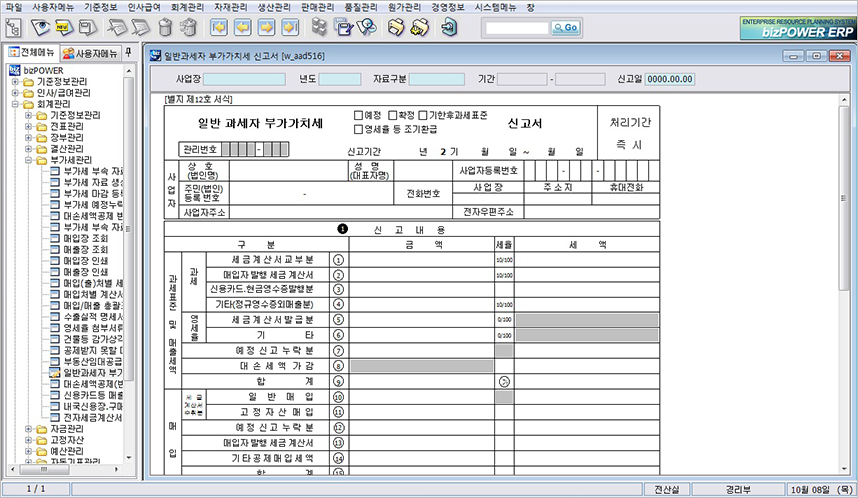858x498 pixels.
Task: Pin the menu panel with pushpin icon
Action: pyautogui.click(x=128, y=52)
